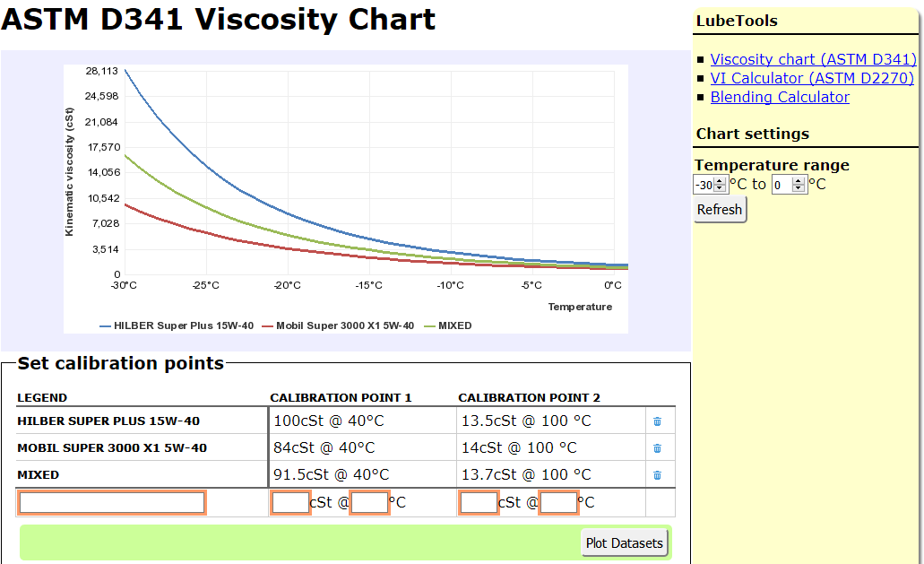Increase the minimum temperature stepper
This screenshot has width=924, height=564.
pos(720,181)
